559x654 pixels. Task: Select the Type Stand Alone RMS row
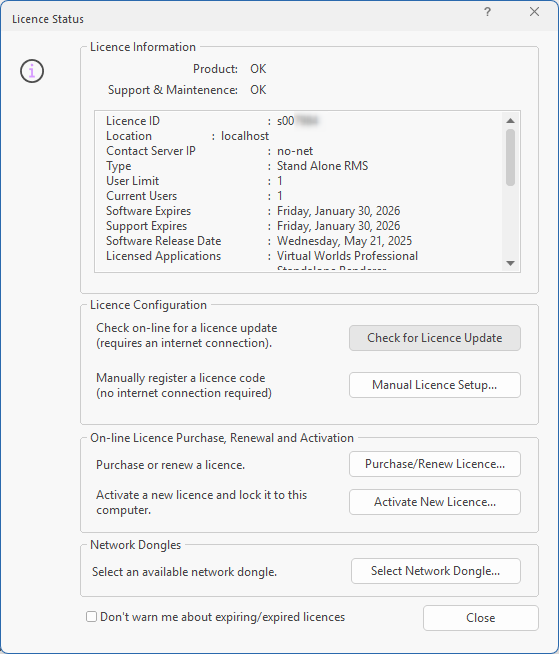tap(237, 166)
